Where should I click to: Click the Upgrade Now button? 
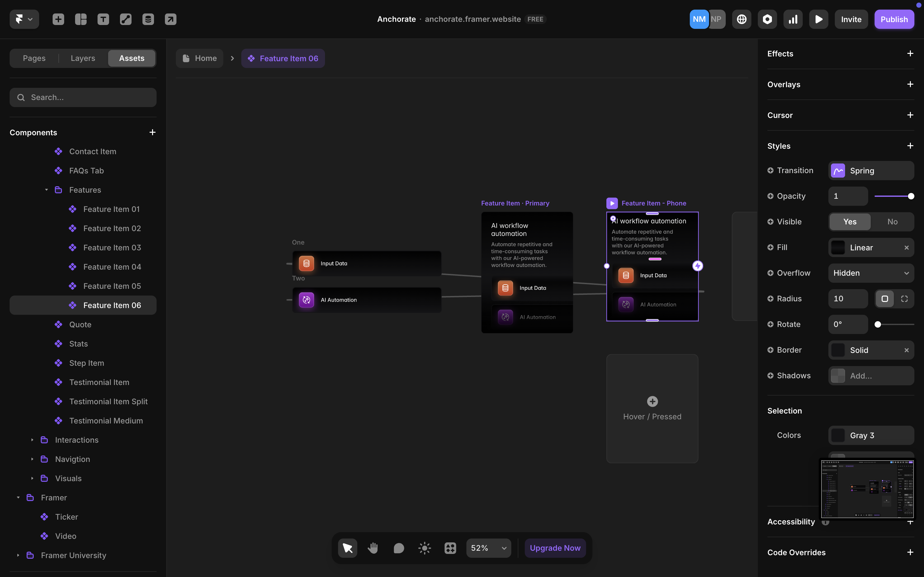555,548
